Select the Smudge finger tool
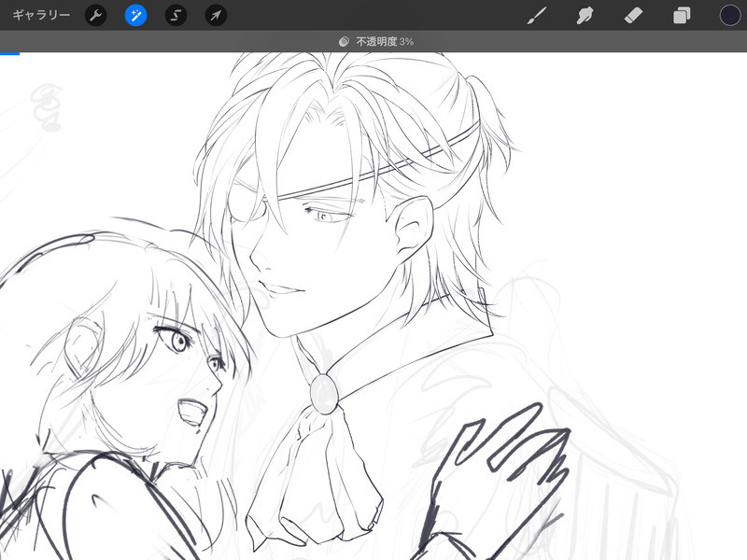Image resolution: width=747 pixels, height=560 pixels. pos(585,15)
